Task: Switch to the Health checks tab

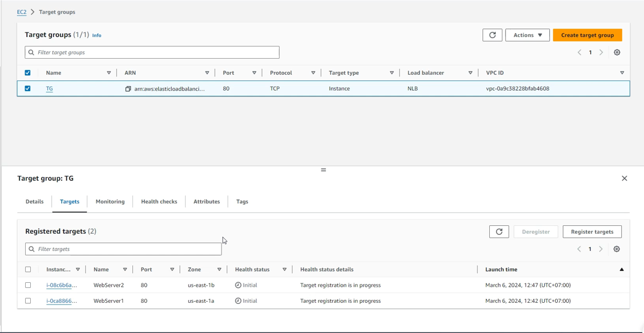Action: coord(159,202)
